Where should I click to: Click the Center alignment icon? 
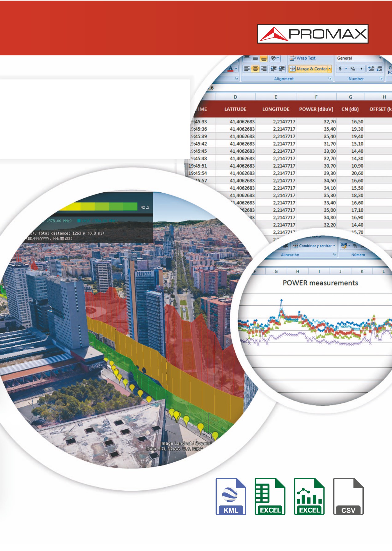coord(255,69)
